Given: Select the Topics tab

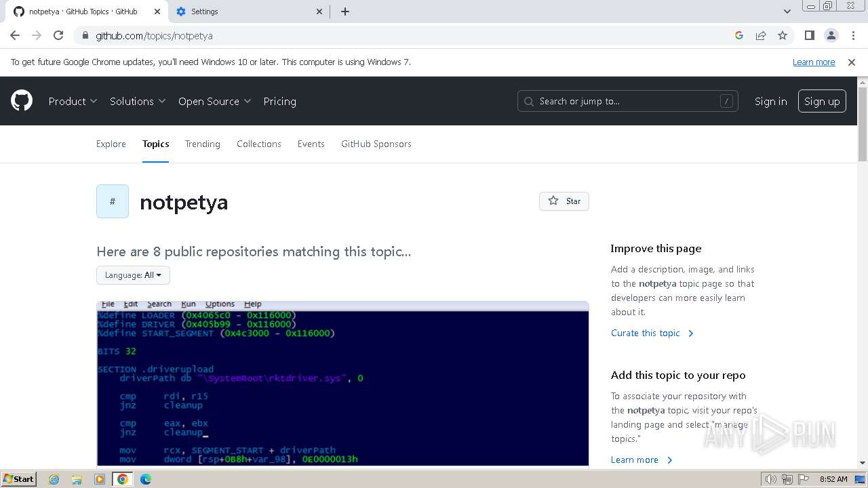Looking at the screenshot, I should [155, 144].
